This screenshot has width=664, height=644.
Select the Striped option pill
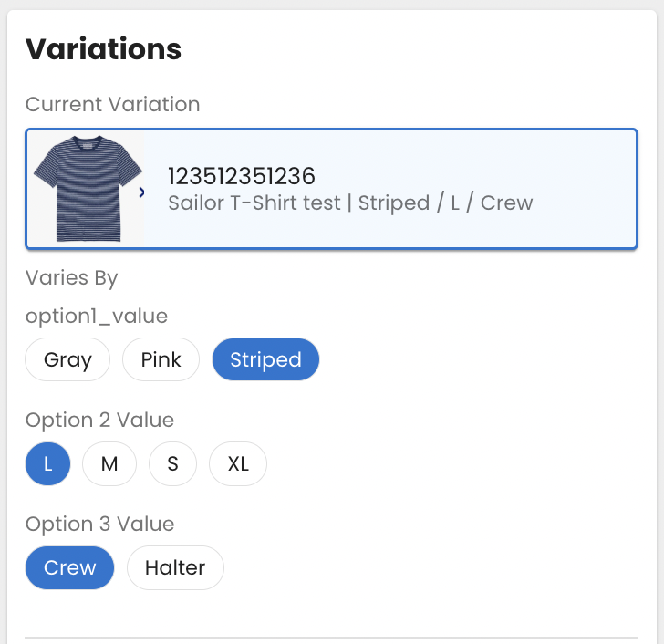tap(265, 359)
